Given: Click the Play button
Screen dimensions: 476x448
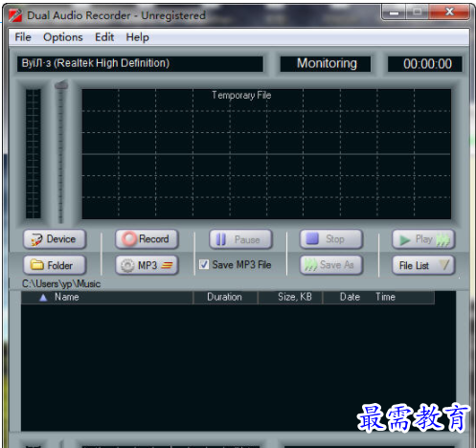Looking at the screenshot, I should [423, 239].
